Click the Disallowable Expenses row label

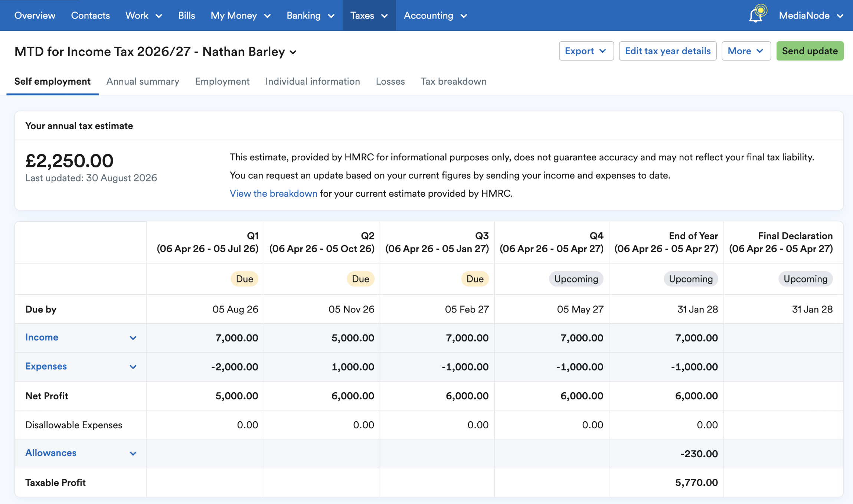pos(73,425)
